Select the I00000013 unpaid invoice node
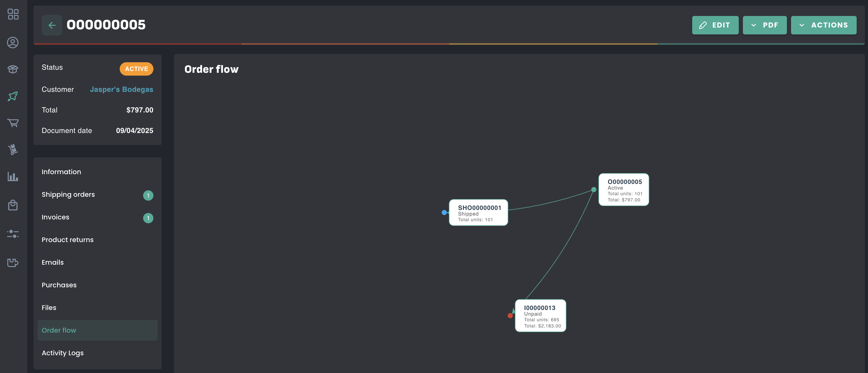 tap(540, 316)
